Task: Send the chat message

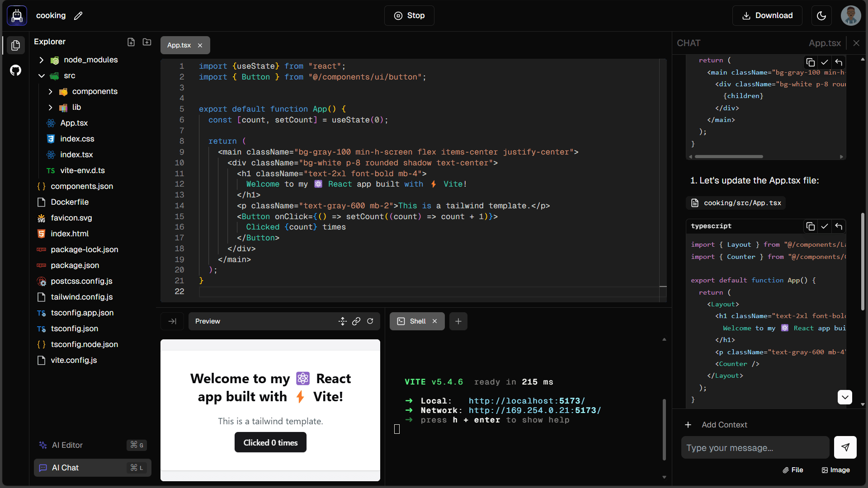Action: (x=845, y=447)
